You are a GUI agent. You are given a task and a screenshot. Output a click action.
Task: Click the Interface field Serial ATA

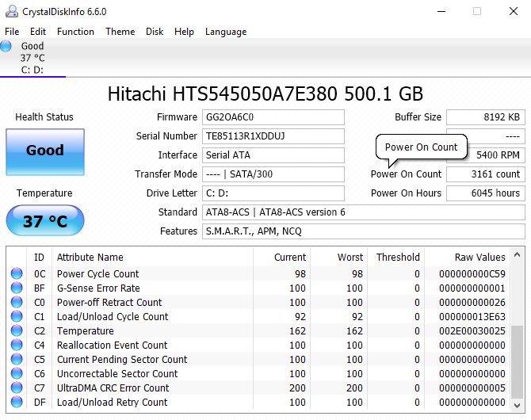point(273,155)
